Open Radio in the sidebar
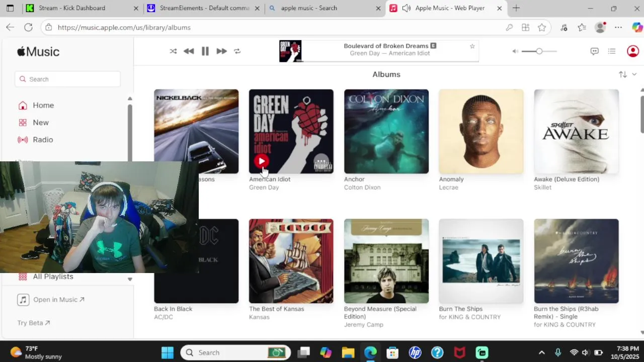 [43, 140]
